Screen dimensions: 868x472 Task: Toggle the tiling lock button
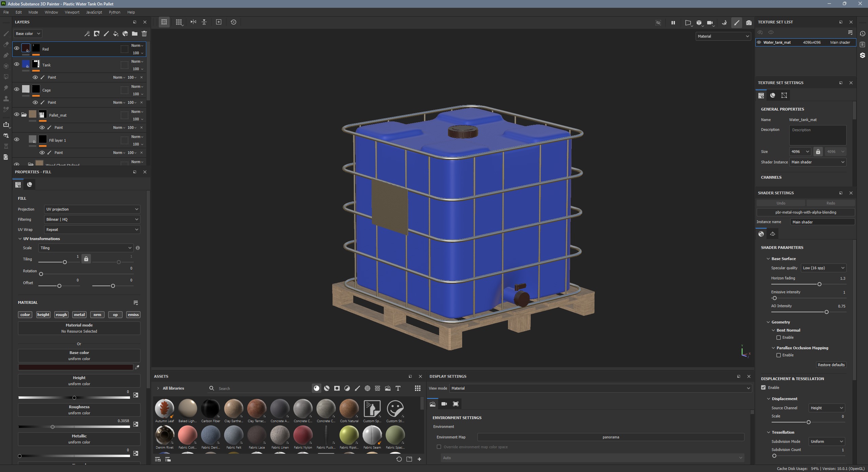pos(86,259)
